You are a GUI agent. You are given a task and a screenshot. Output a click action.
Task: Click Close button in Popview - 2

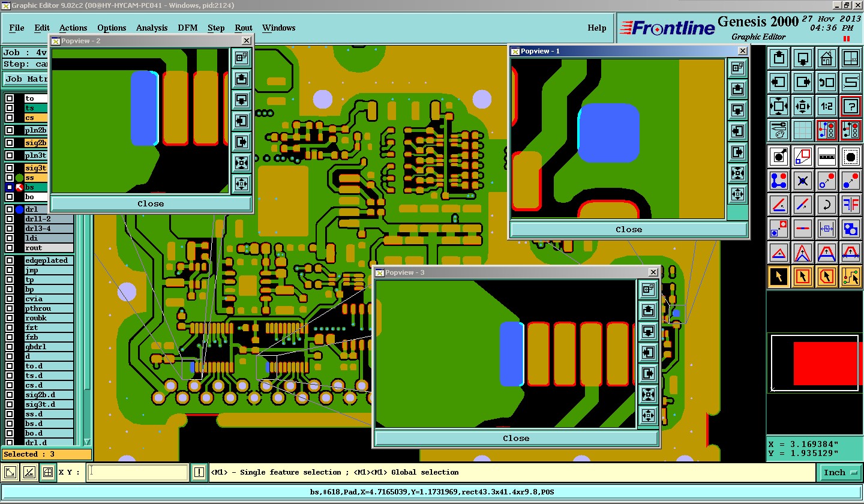pos(151,203)
